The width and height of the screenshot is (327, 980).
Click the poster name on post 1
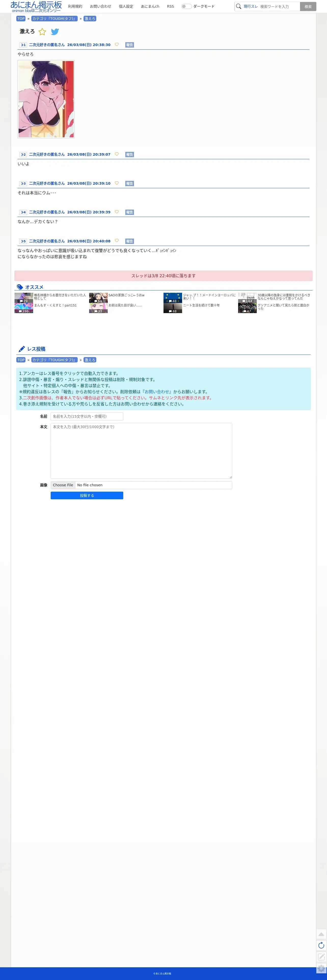(47, 45)
